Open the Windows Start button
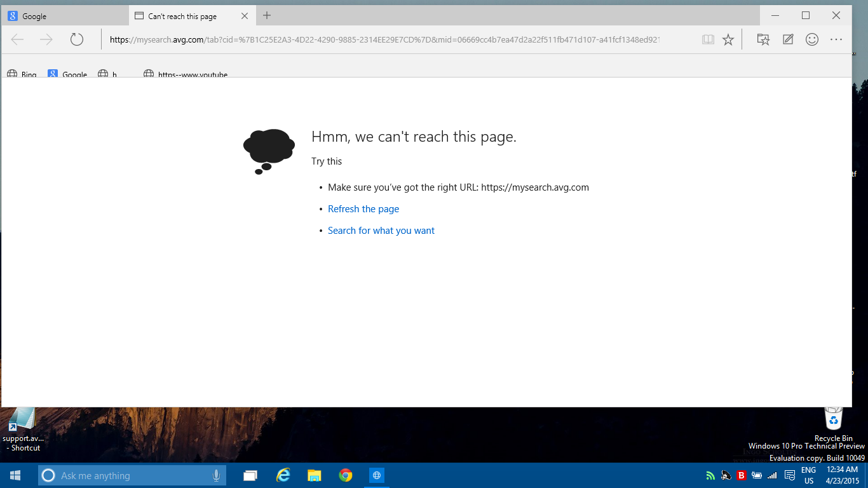 coord(15,475)
